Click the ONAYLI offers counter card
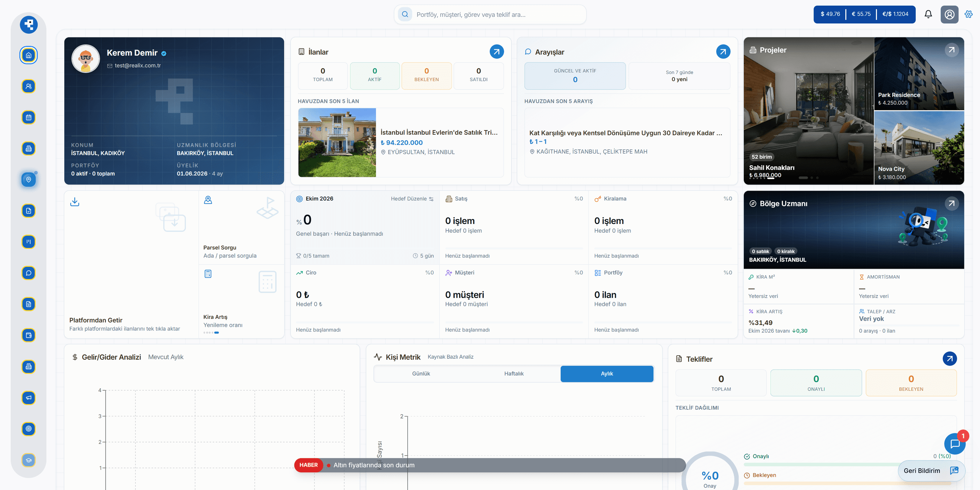Image resolution: width=980 pixels, height=490 pixels. [x=816, y=383]
